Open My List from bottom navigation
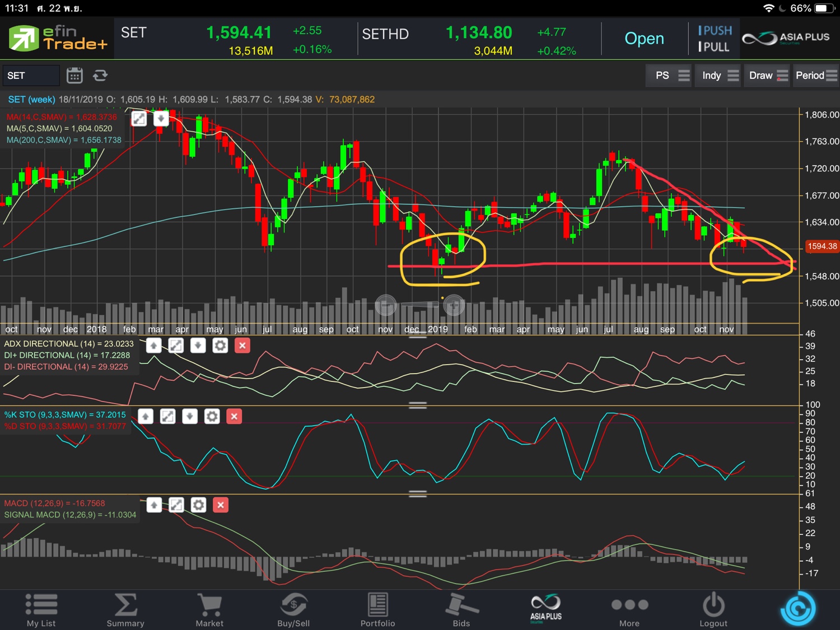Screen dimensions: 840x630 click(41, 610)
